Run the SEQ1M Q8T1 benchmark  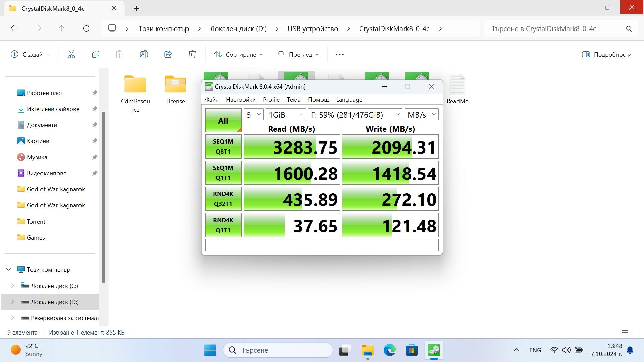(x=223, y=146)
